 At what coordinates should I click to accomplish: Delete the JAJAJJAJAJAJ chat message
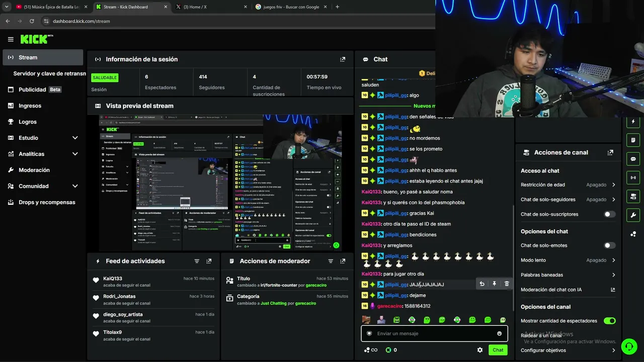click(x=507, y=284)
